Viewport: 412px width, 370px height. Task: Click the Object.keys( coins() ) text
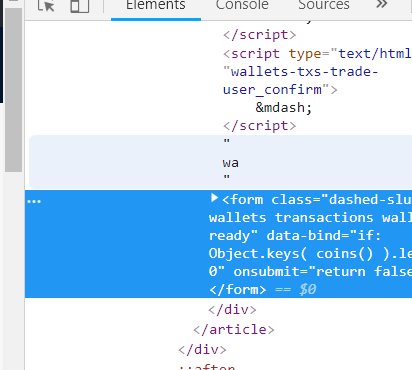[291, 254]
